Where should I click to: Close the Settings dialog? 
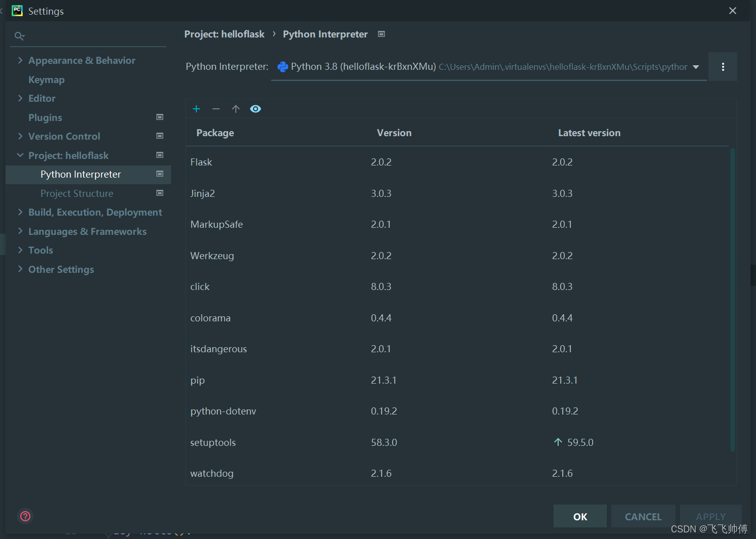(732, 11)
